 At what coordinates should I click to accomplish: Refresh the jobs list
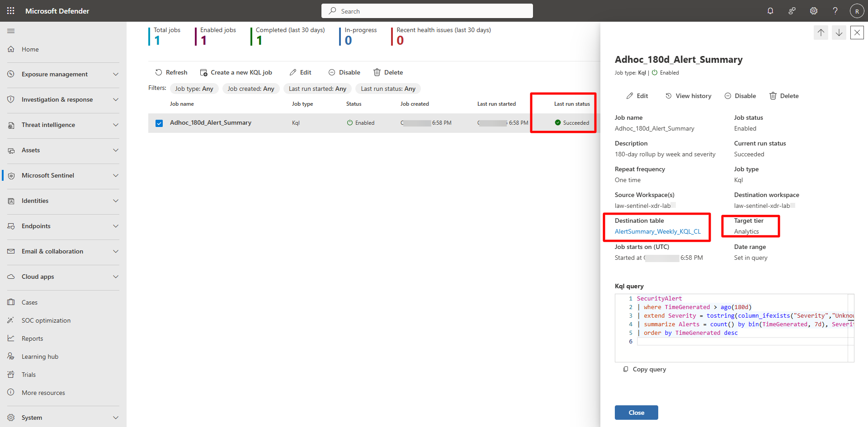(x=171, y=72)
